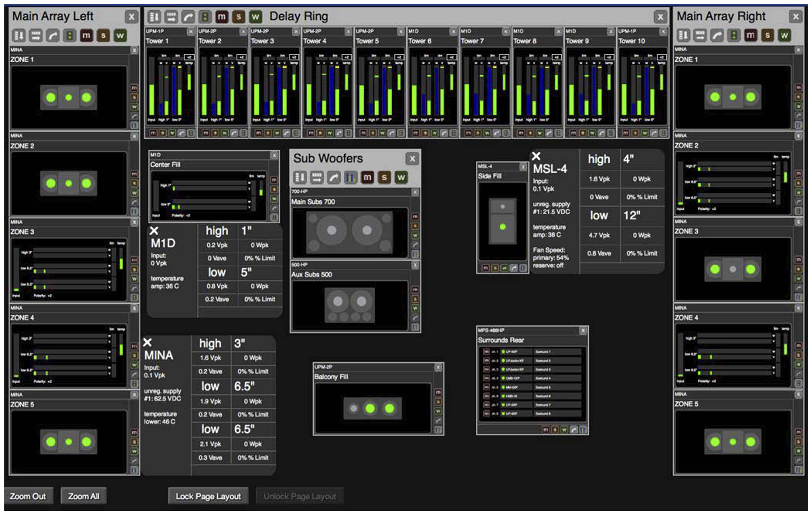The width and height of the screenshot is (812, 518).
Task: Click horizontal arrange icon in Main Array Right
Action: (700, 35)
